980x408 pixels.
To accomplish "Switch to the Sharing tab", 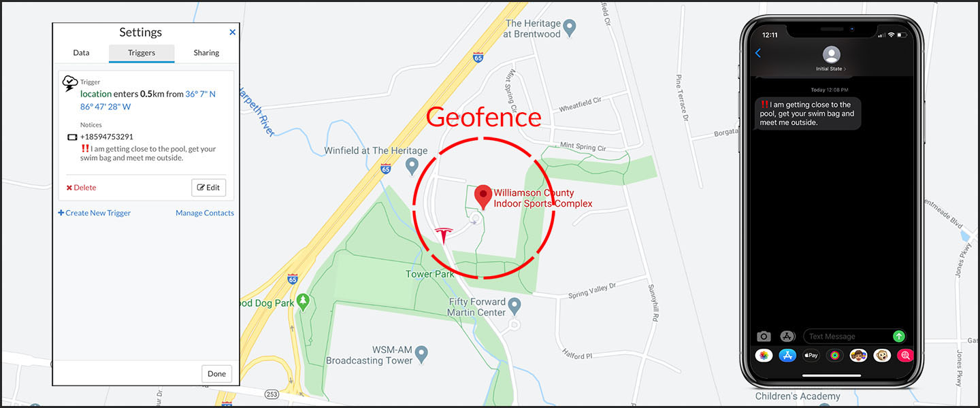I will click(206, 53).
